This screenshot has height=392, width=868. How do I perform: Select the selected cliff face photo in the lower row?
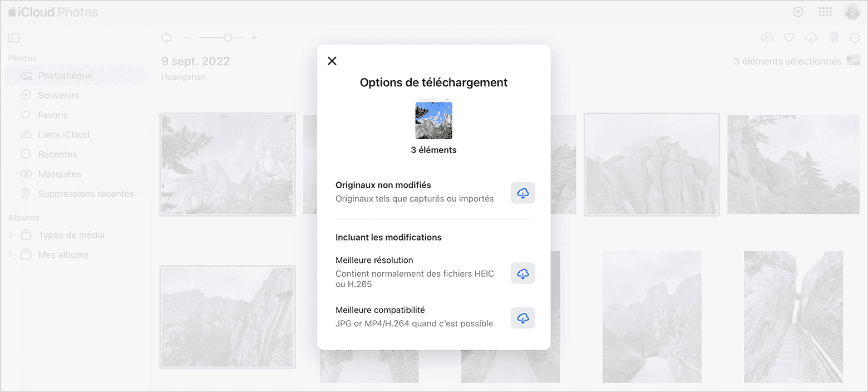(x=228, y=317)
